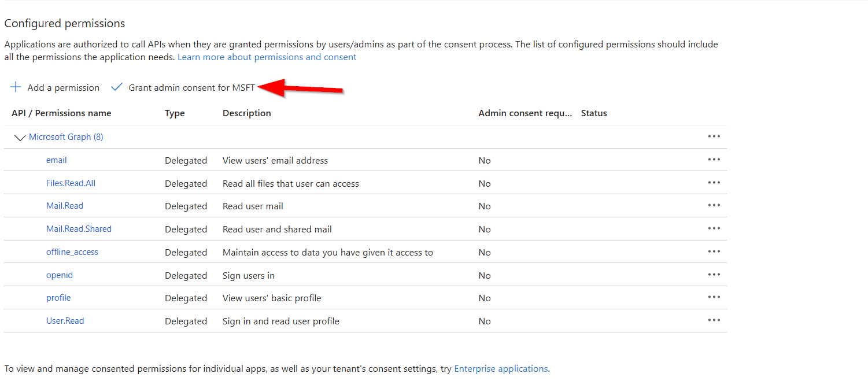Open the ellipsis menu for Files.Read.All

pos(714,183)
